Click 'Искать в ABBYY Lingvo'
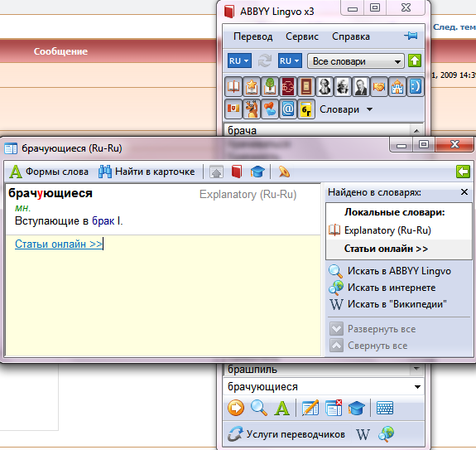The width and height of the screenshot is (476, 450). click(x=390, y=271)
